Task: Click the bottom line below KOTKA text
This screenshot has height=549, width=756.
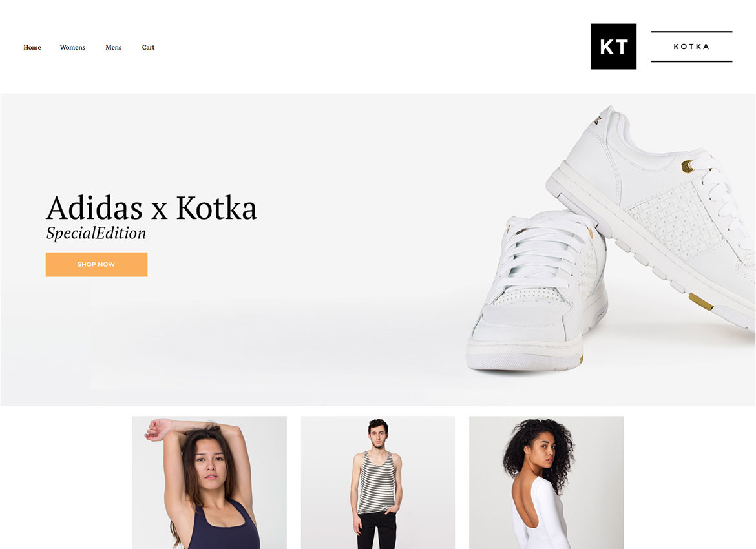Action: tap(691, 61)
